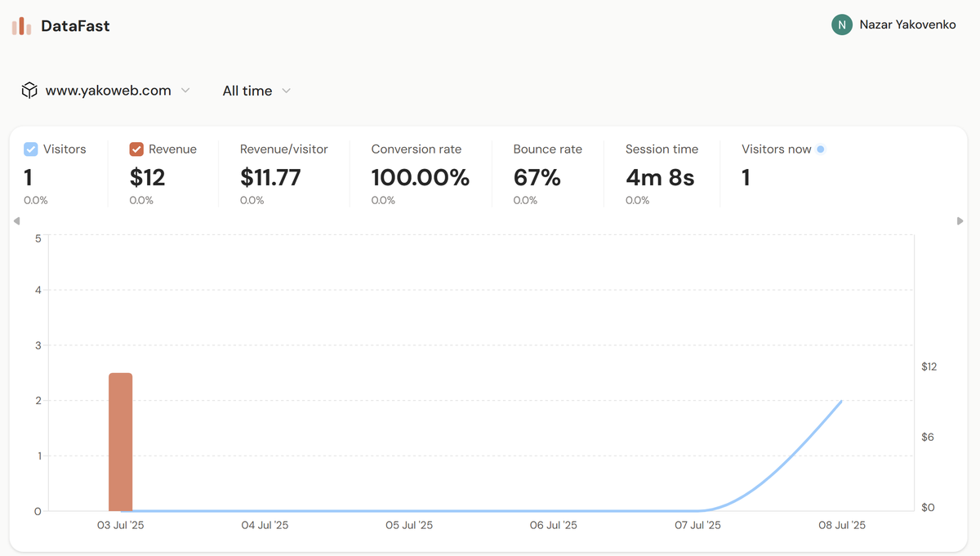The width and height of the screenshot is (980, 556).
Task: Click the Nazar Yakovenko account name
Action: [x=907, y=24]
